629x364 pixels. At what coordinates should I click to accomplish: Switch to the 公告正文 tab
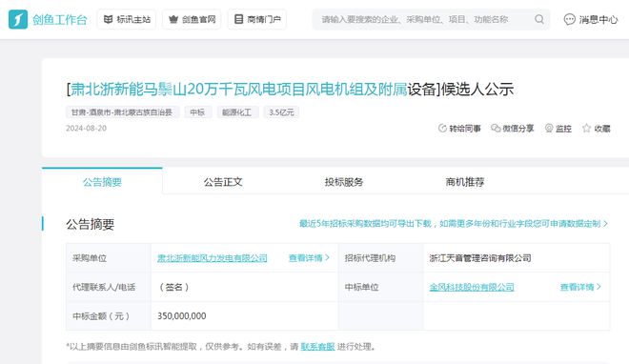pyautogui.click(x=223, y=182)
